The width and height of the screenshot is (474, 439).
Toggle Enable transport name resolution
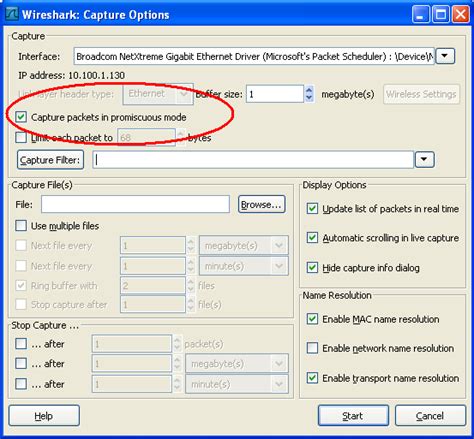[312, 378]
